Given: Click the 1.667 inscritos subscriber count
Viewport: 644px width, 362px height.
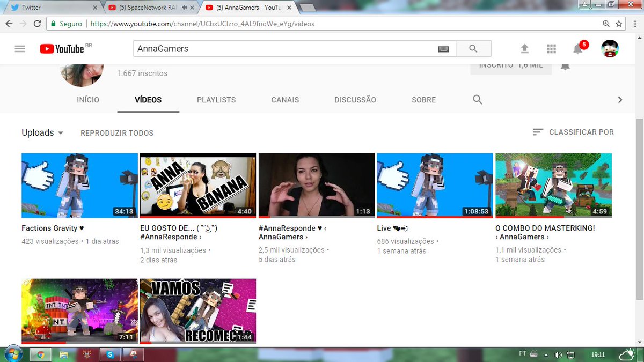Looking at the screenshot, I should click(142, 73).
